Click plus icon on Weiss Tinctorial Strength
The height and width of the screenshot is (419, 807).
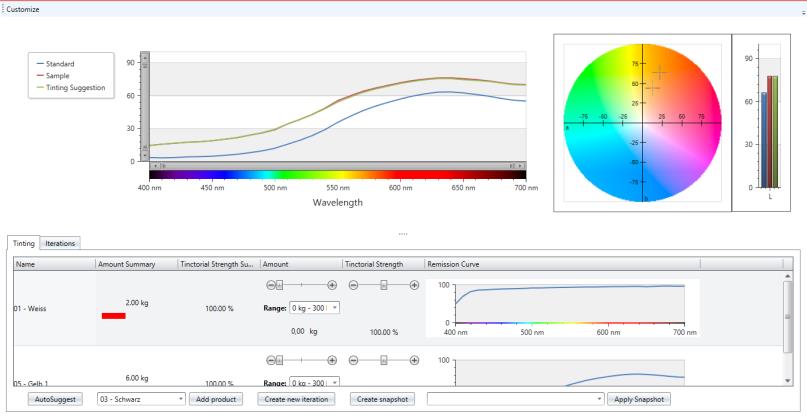coord(415,285)
